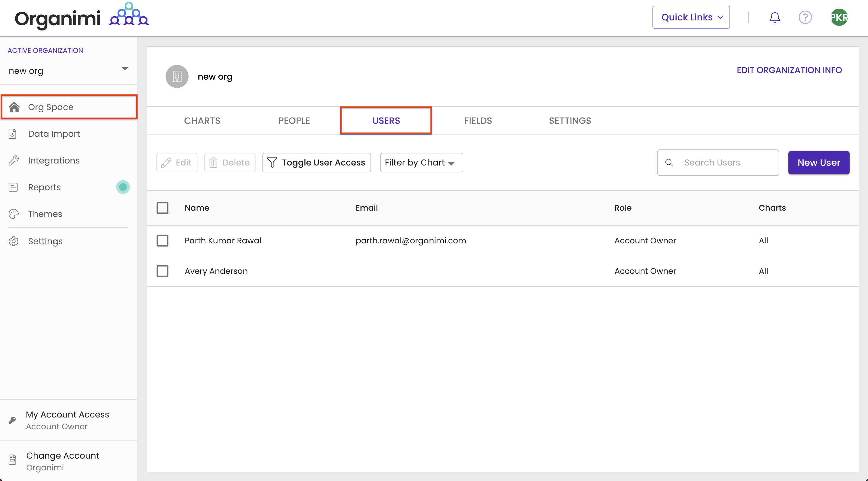
Task: Open the PEOPLE tab
Action: pos(294,121)
